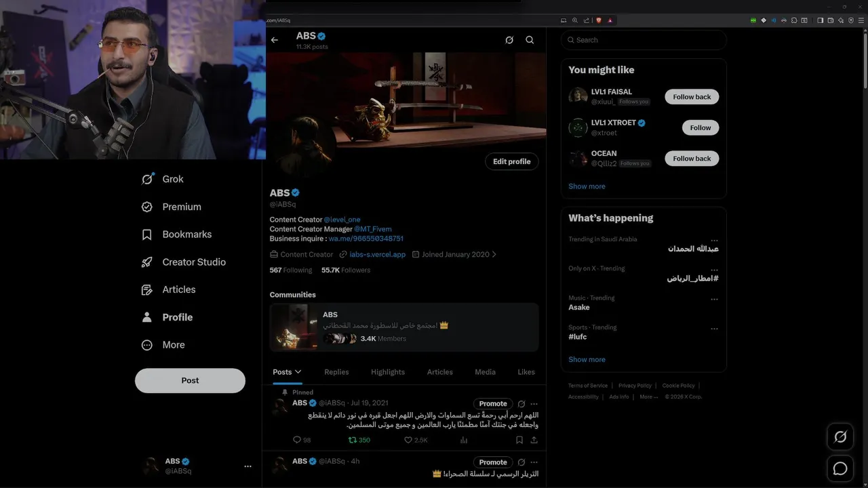
Task: Expand the Joined January 2020 chevron
Action: coord(494,255)
